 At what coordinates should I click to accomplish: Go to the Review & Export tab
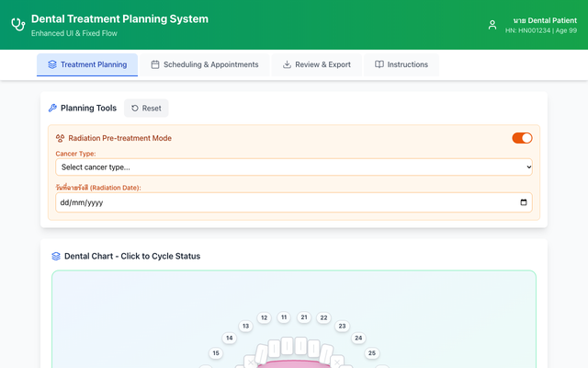[x=316, y=64]
